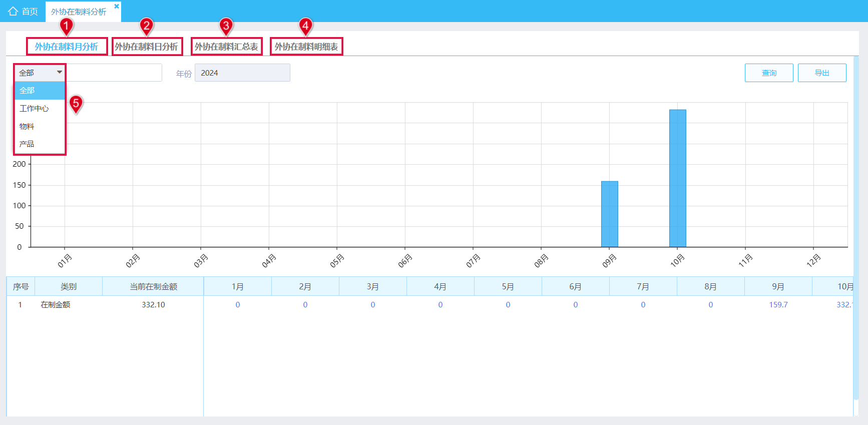868x425 pixels.
Task: Open the 0 value under 1月
Action: tap(238, 304)
